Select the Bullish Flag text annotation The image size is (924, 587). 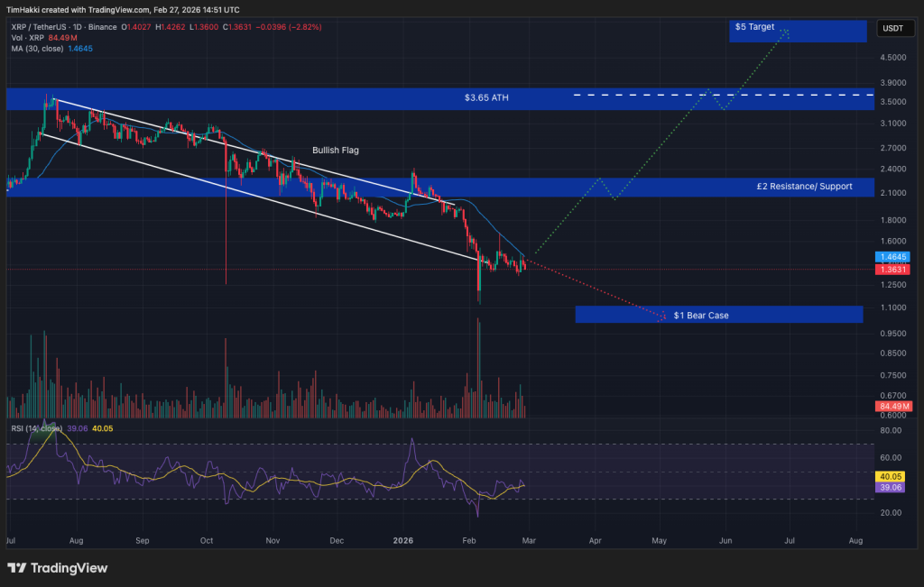point(335,150)
